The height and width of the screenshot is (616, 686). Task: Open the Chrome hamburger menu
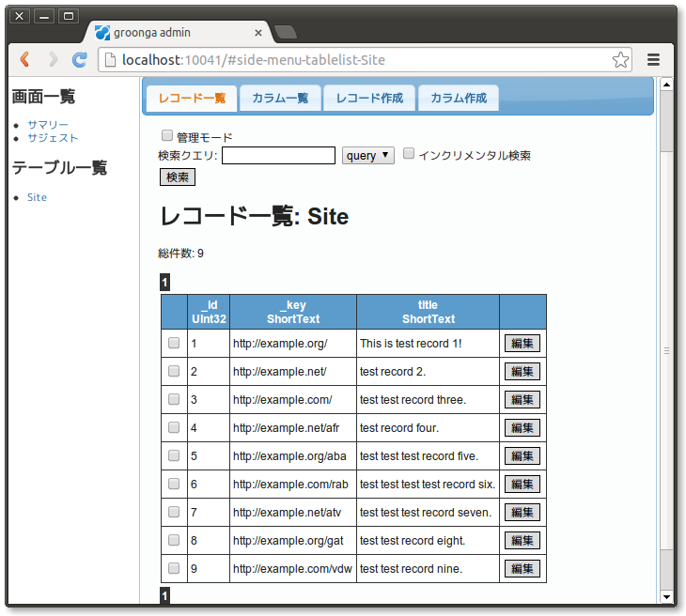[653, 60]
